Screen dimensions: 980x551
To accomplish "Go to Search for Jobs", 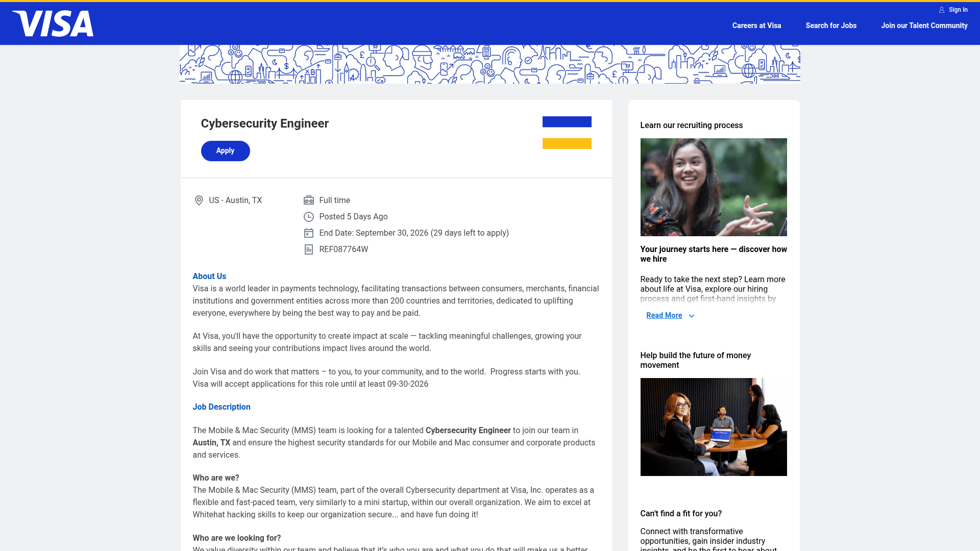I will click(831, 26).
